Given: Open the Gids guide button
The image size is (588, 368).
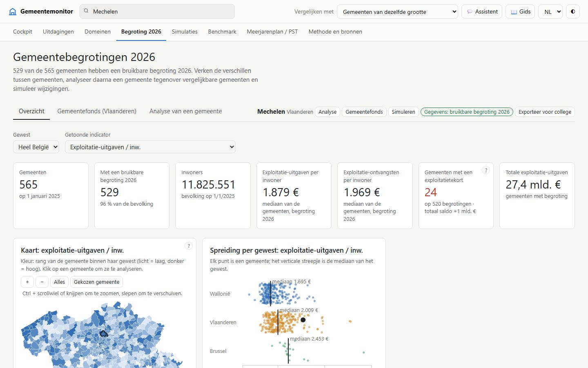Looking at the screenshot, I should [520, 11].
